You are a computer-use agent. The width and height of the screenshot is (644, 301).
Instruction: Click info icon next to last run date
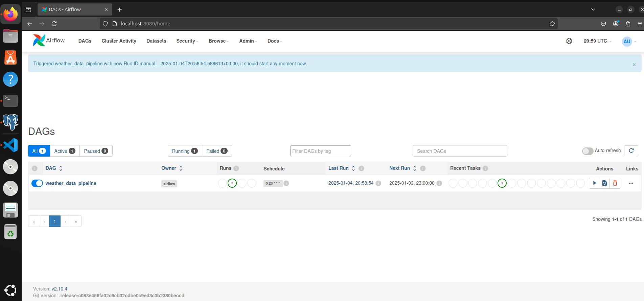378,183
